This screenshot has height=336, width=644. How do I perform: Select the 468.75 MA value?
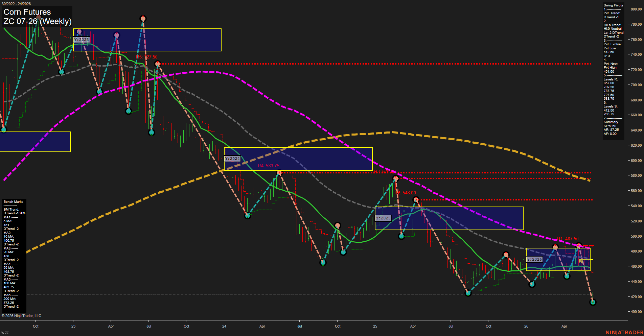coord(9,272)
